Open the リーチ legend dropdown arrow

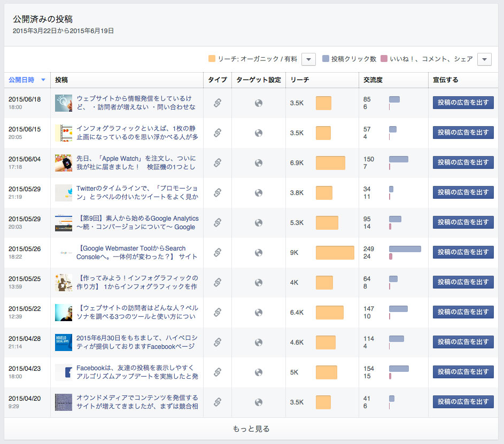(x=307, y=59)
